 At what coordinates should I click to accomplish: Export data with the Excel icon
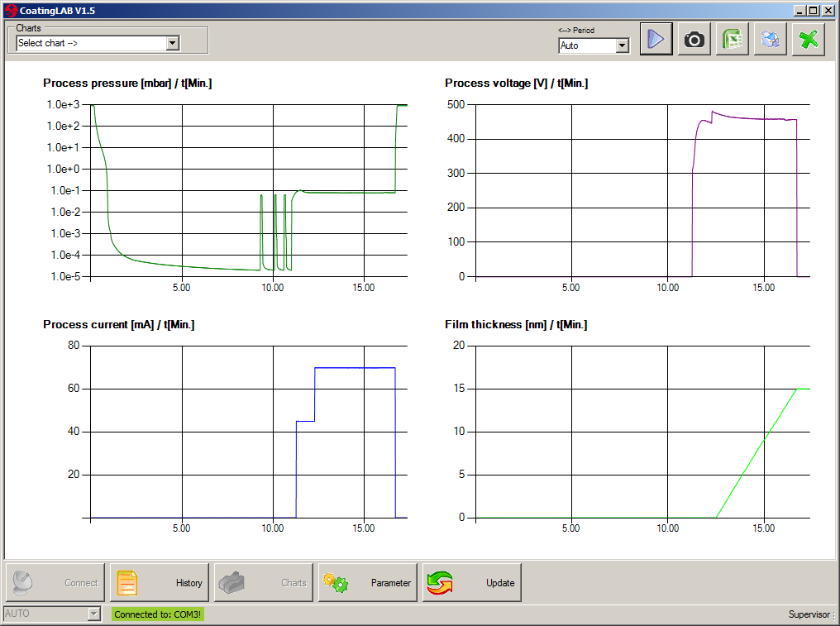[733, 39]
